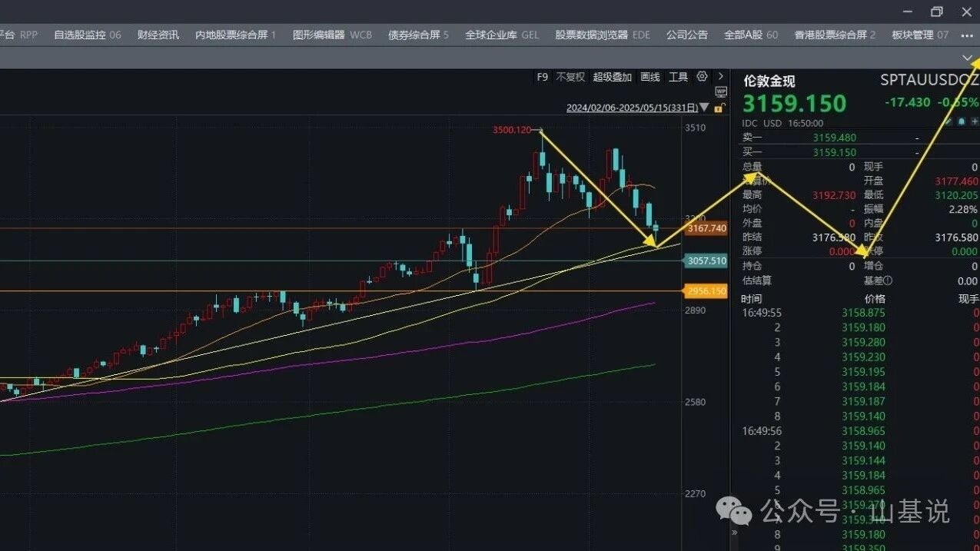The height and width of the screenshot is (551, 980).
Task: Toggle 不复权 price adjustment option
Action: pos(570,77)
